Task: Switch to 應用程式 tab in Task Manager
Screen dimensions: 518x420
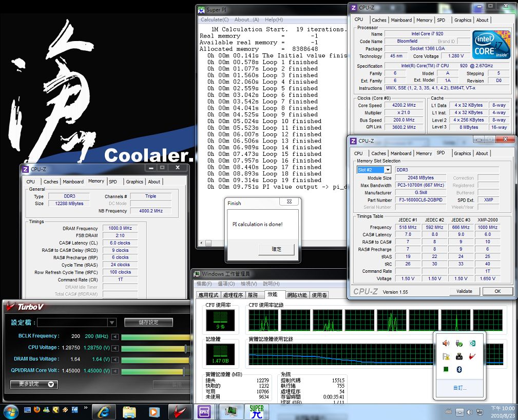Action: (x=208, y=295)
